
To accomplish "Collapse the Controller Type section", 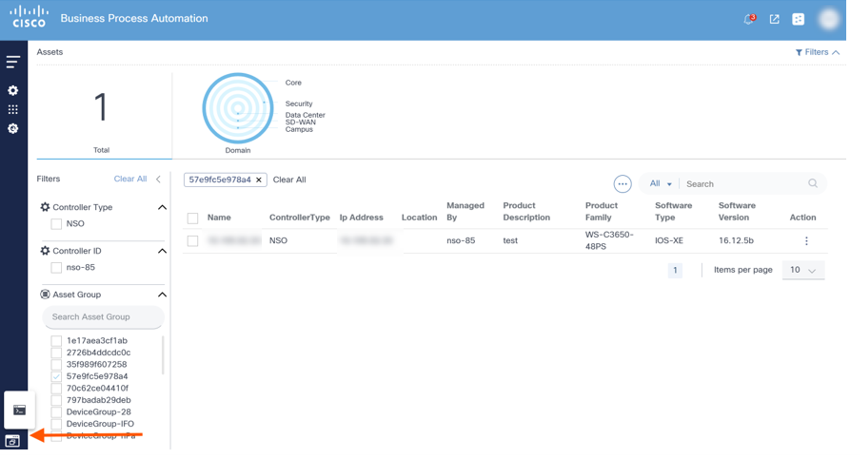I will [x=162, y=207].
